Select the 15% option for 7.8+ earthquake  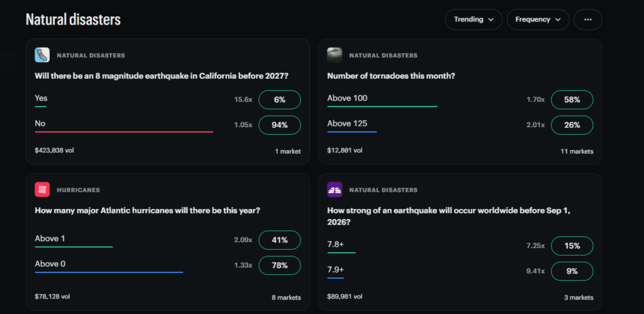[x=572, y=246]
